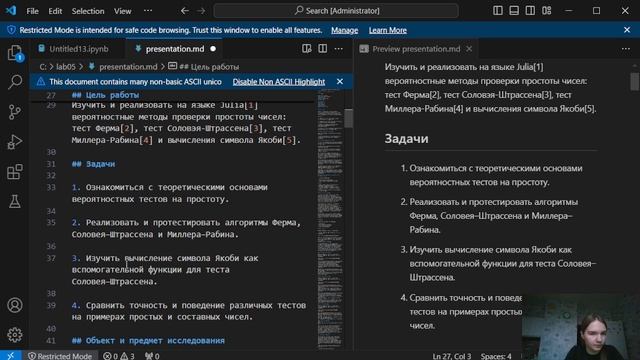The image size is (640, 360).
Task: Go back with the left arrow
Action: point(184,11)
